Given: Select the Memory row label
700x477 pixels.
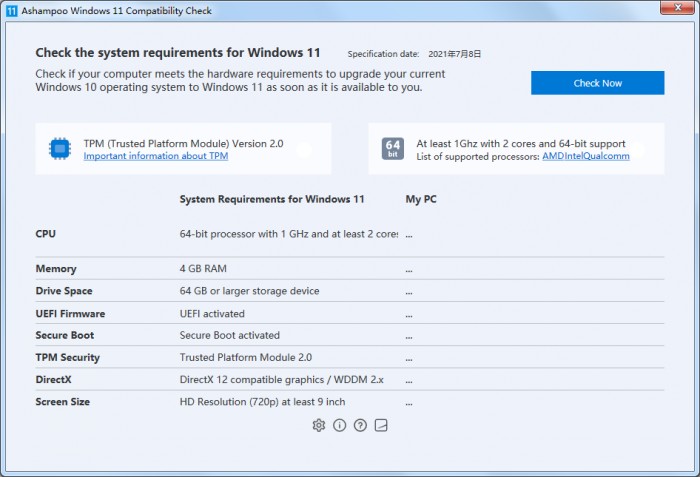Looking at the screenshot, I should click(x=56, y=268).
